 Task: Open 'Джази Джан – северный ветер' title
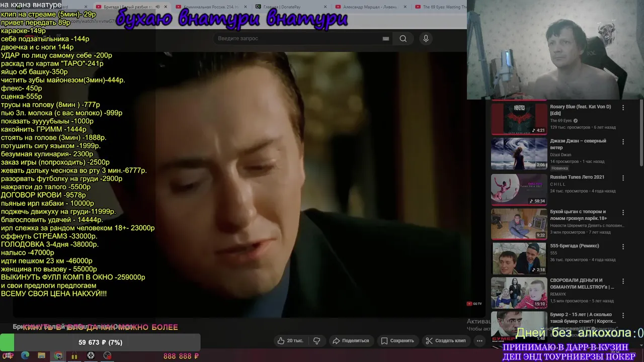point(578,144)
